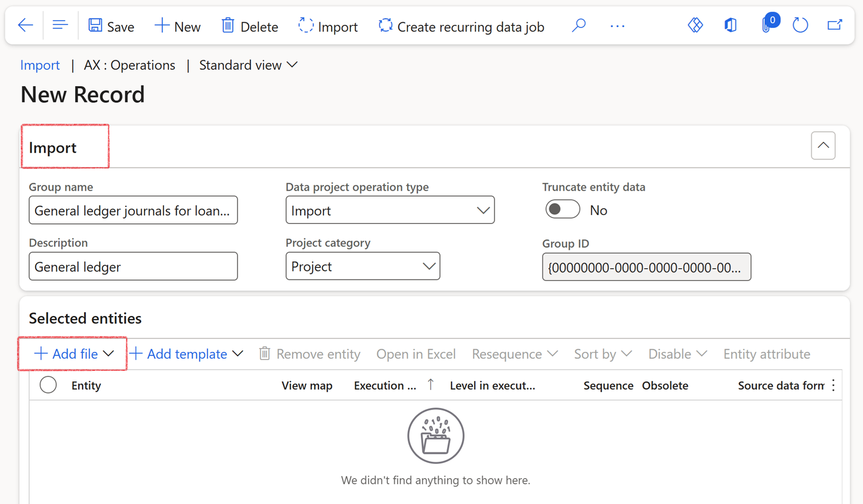Click the Import breadcrumb link

pos(40,65)
